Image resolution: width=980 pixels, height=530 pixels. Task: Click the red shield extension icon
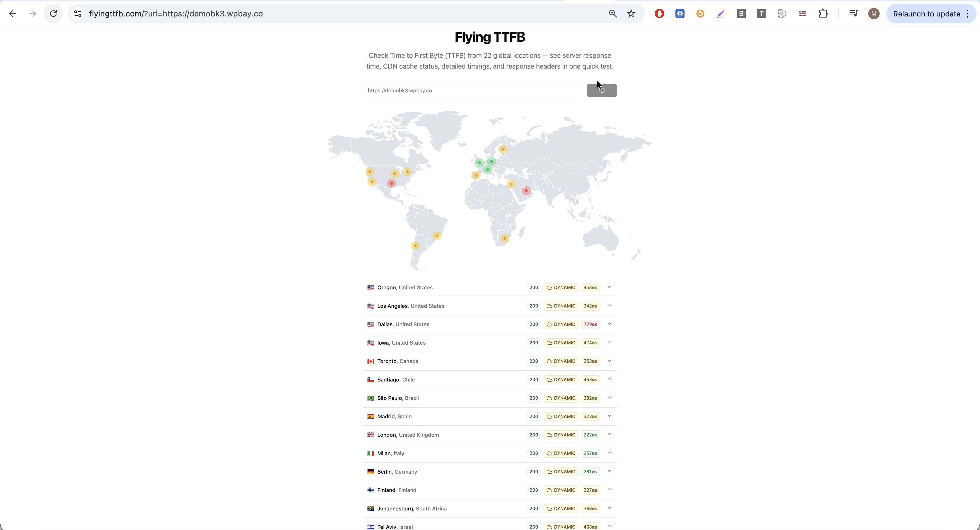(x=659, y=14)
